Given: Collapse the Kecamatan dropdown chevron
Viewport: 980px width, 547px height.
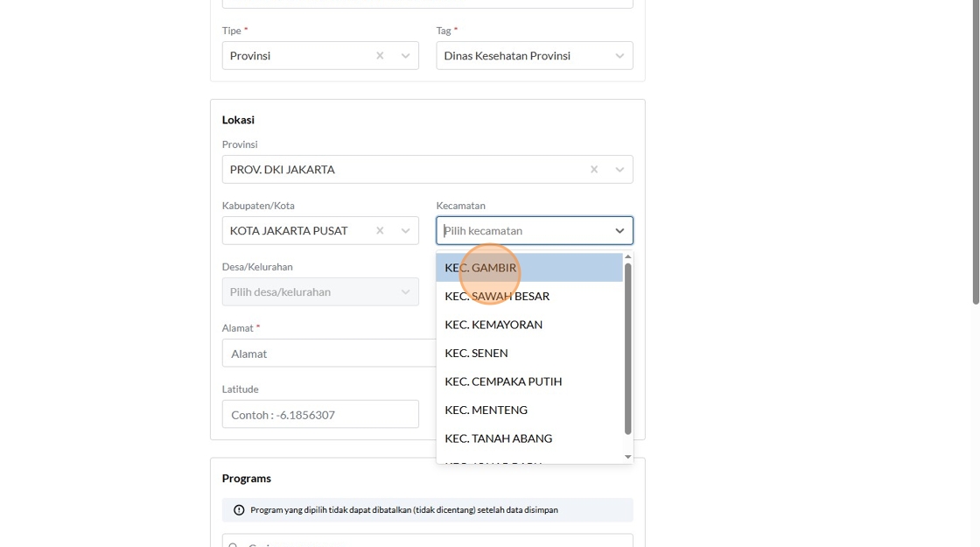Looking at the screenshot, I should point(619,231).
